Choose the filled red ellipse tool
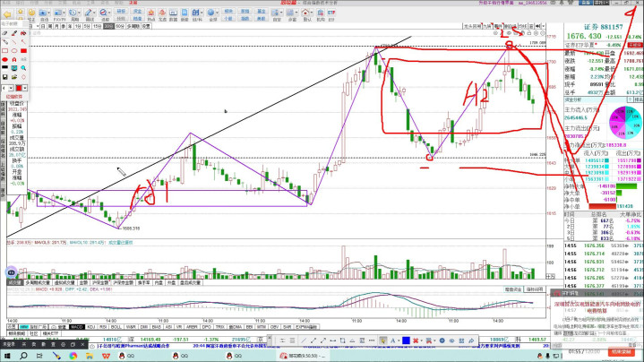This screenshot has width=644, height=362. (x=5, y=59)
